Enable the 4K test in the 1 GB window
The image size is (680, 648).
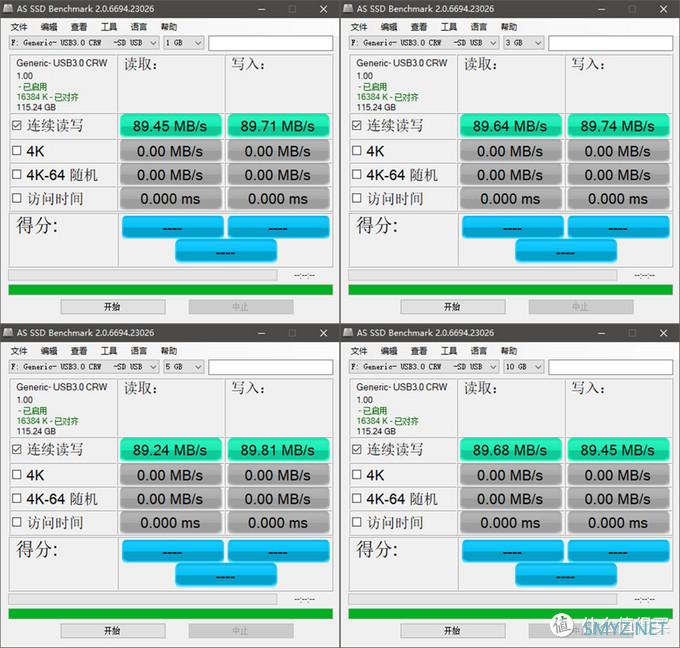(16, 151)
